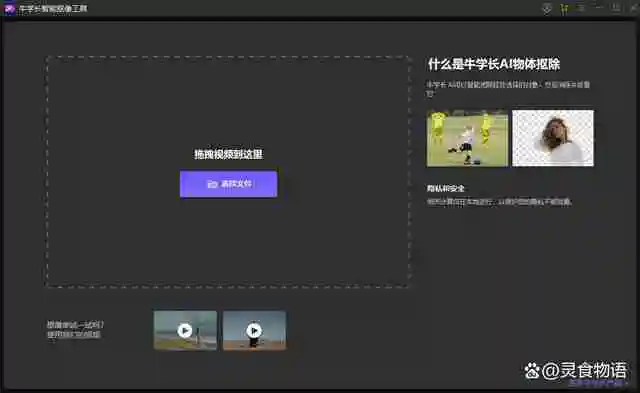This screenshot has width=640, height=393.
Task: Minimize the application window
Action: tap(599, 8)
